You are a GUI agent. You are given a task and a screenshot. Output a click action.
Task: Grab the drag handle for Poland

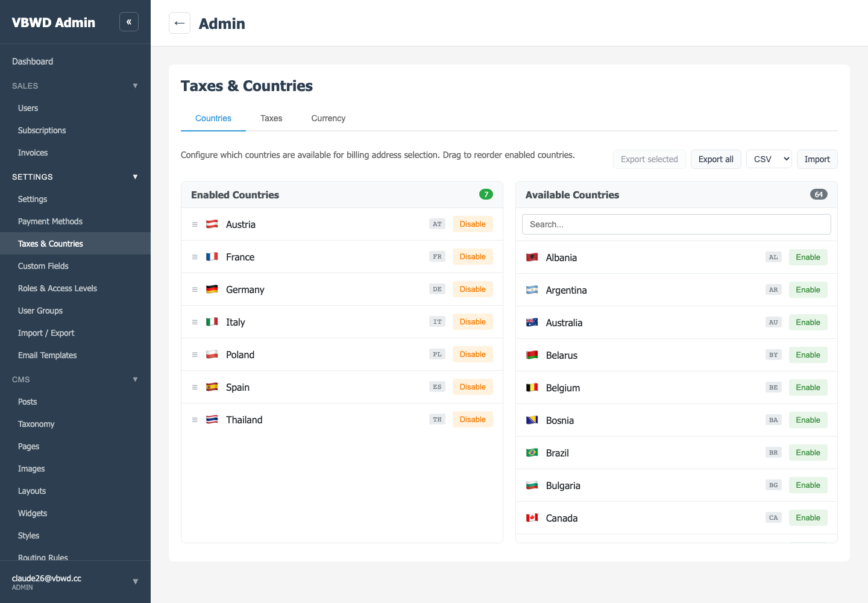pyautogui.click(x=195, y=355)
